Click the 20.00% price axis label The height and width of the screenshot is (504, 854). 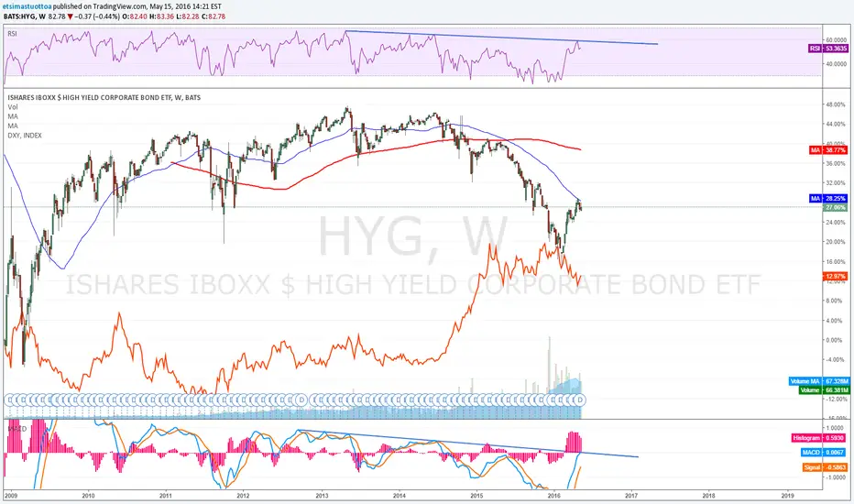click(x=837, y=242)
